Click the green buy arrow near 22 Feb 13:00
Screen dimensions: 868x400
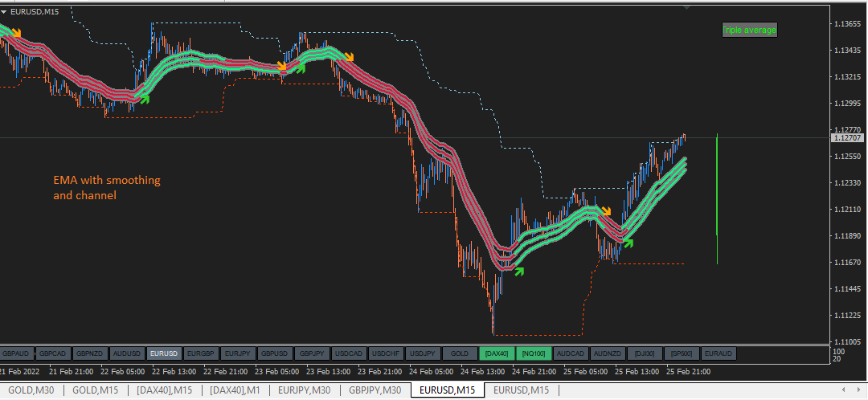(145, 99)
